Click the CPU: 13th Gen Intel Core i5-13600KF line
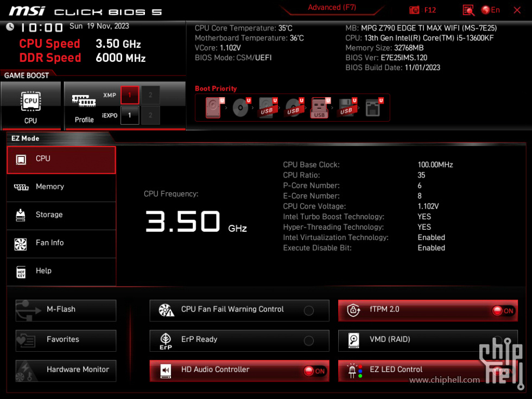532x399 pixels. (419, 38)
